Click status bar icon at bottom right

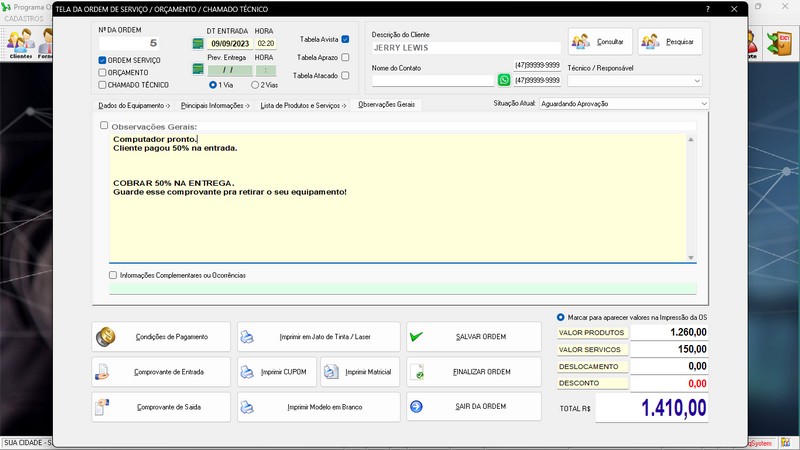point(786,443)
